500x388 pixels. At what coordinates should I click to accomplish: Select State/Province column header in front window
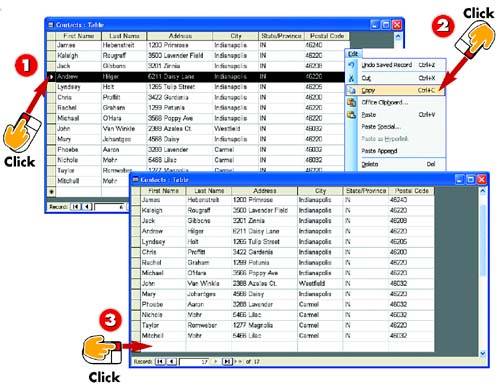pyautogui.click(x=366, y=191)
